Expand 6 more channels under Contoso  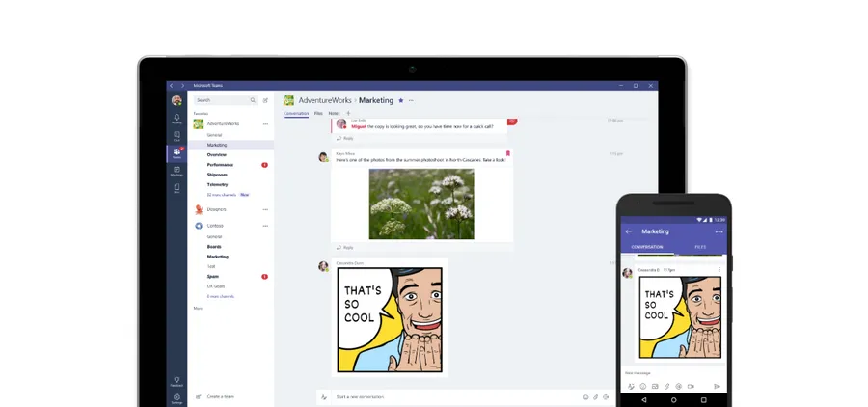tap(221, 297)
